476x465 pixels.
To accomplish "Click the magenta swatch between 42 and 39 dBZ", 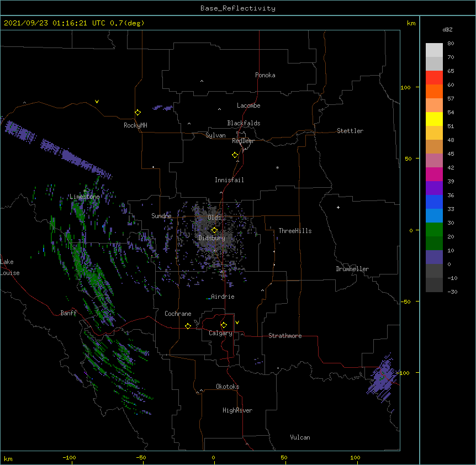I will click(434, 174).
